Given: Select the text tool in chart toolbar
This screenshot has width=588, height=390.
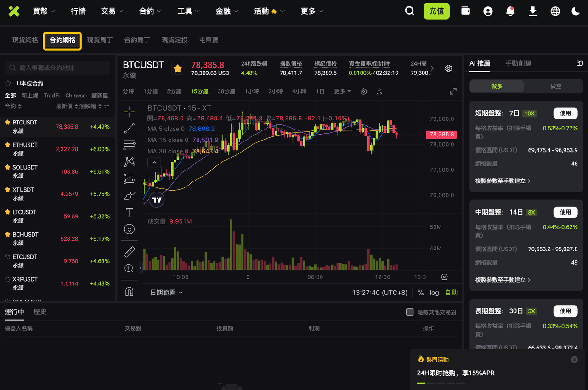Looking at the screenshot, I should (130, 212).
